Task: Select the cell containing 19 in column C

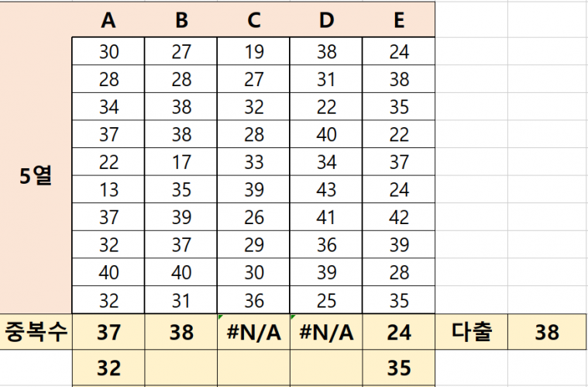Action: (253, 53)
